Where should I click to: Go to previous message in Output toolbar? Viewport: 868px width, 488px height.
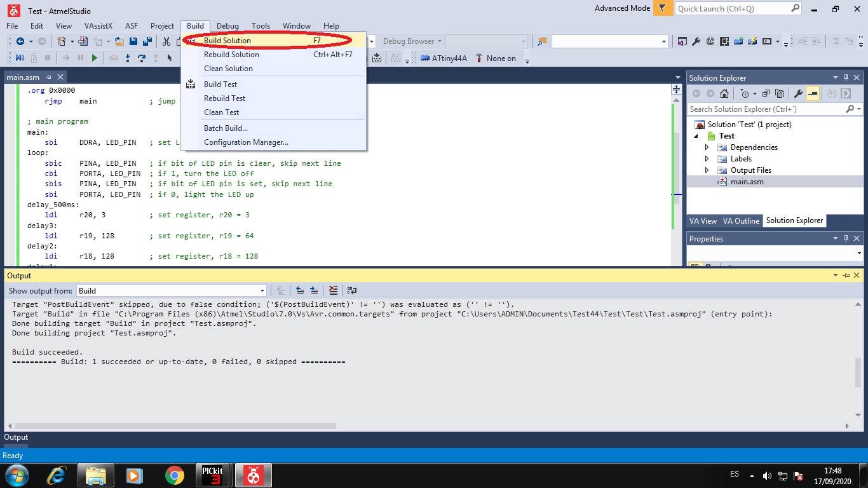pyautogui.click(x=300, y=290)
